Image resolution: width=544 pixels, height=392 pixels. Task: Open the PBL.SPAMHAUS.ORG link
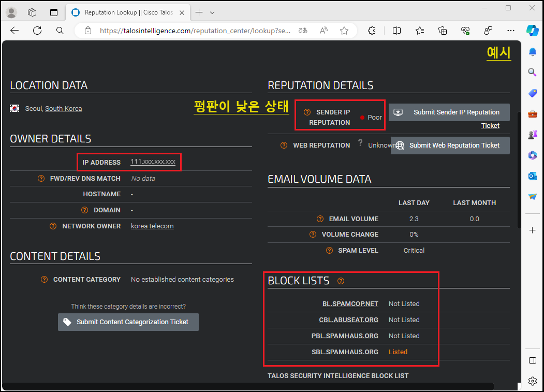click(x=345, y=336)
